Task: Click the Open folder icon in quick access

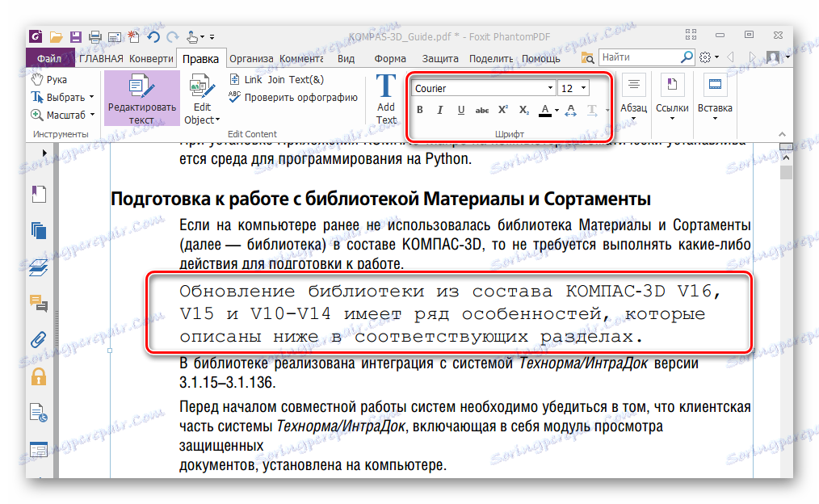Action: pyautogui.click(x=56, y=37)
